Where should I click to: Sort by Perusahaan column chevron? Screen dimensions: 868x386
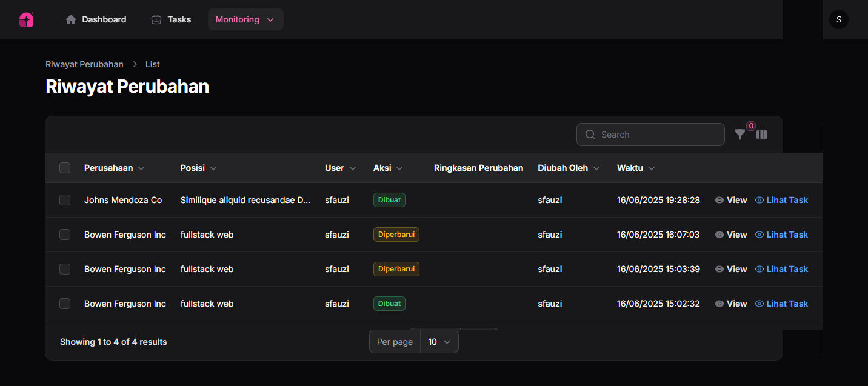pyautogui.click(x=141, y=168)
